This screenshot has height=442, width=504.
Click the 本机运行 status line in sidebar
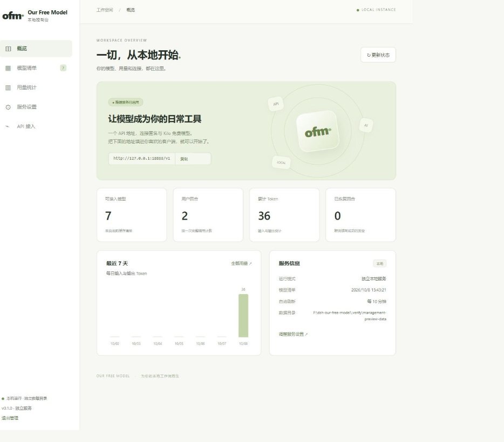(24, 398)
